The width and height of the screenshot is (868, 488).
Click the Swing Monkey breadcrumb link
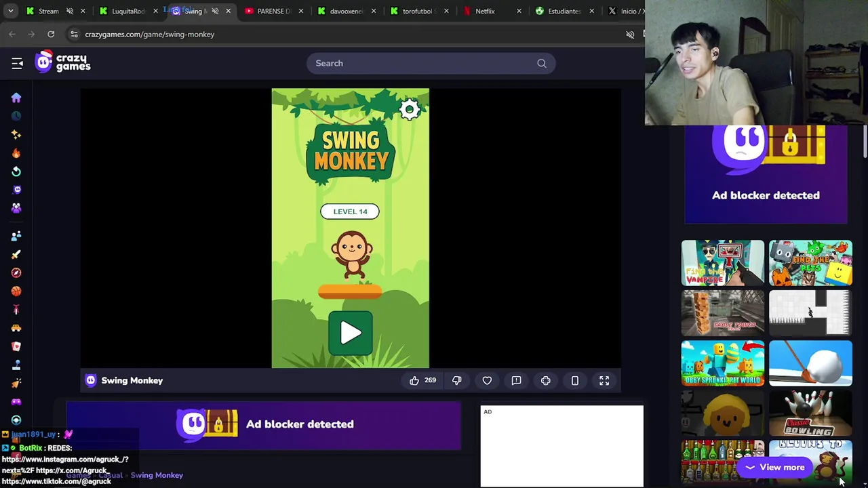click(157, 475)
